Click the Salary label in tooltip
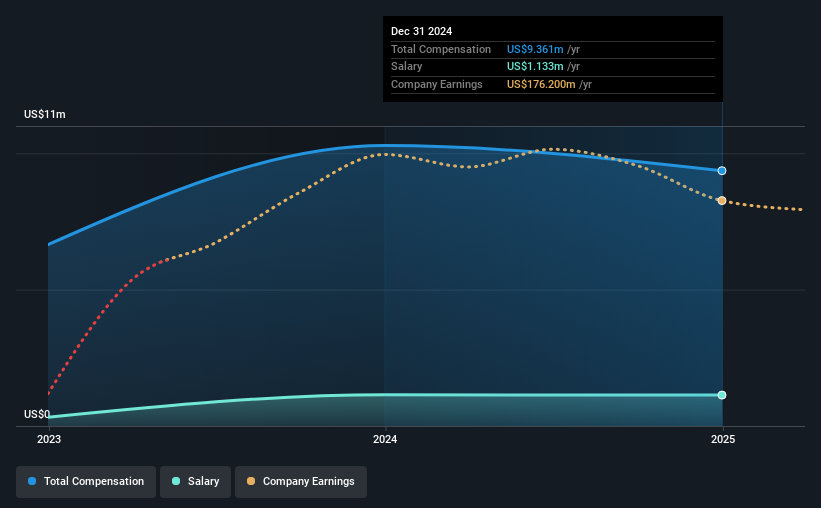821x508 pixels. coord(406,67)
